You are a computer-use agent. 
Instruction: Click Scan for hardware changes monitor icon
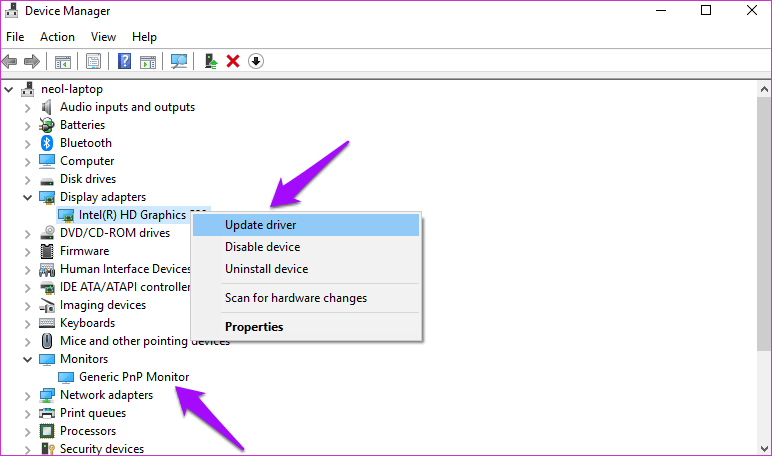coord(179,62)
